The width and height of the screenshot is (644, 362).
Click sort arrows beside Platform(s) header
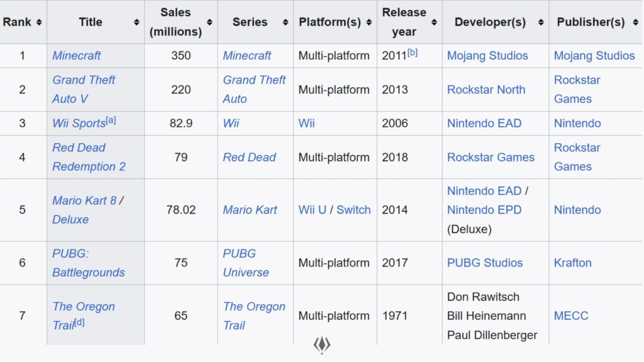(369, 22)
